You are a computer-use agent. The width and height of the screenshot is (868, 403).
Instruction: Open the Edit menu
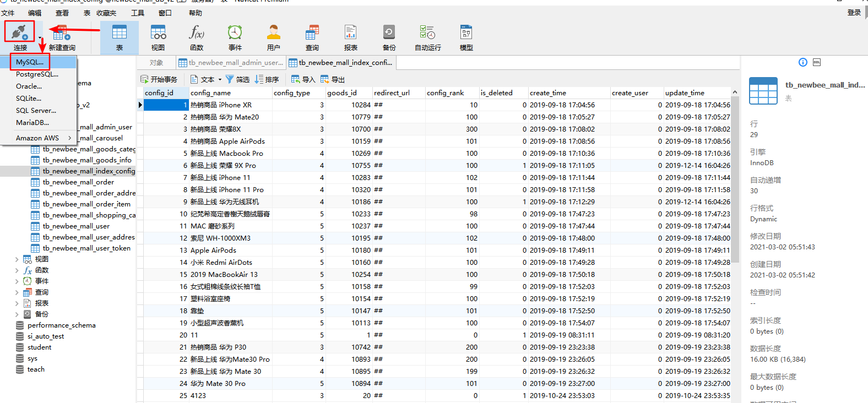pos(35,13)
